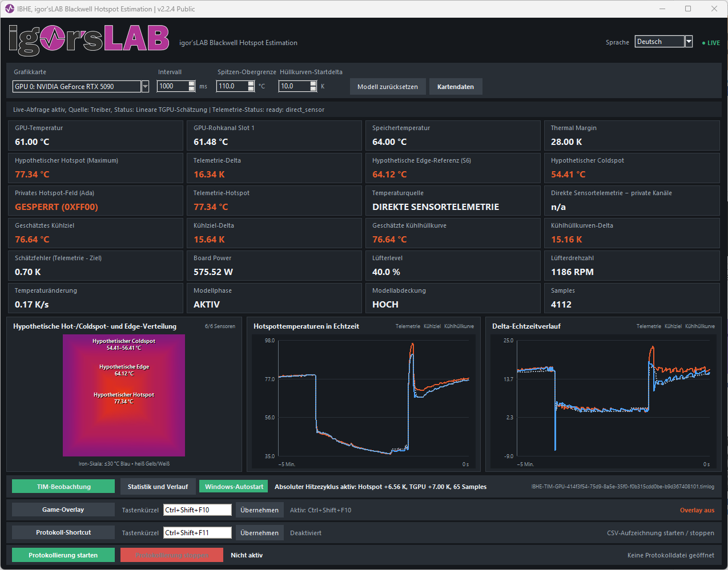This screenshot has width=728, height=570.
Task: Click the igor'sLAB logo
Action: coord(89,40)
